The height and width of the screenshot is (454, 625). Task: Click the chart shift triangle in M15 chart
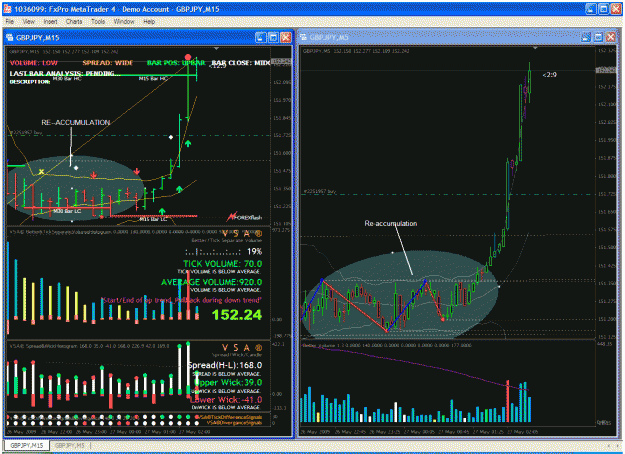point(216,48)
